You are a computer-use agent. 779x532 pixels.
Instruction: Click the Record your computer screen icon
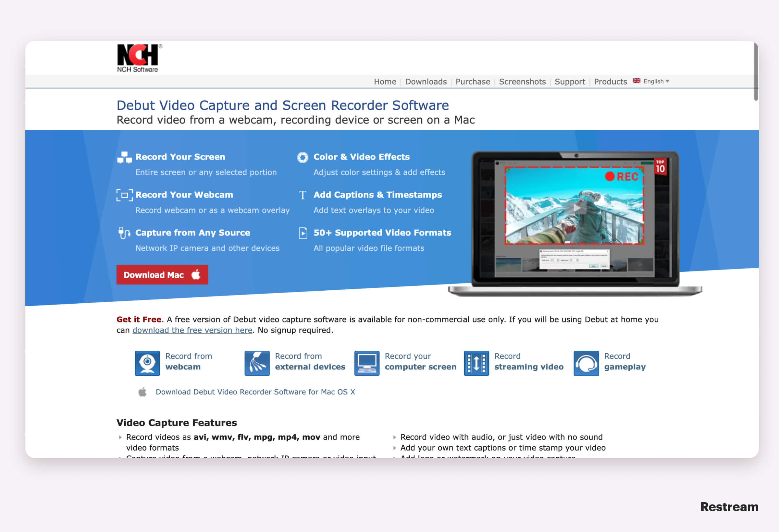(x=368, y=362)
